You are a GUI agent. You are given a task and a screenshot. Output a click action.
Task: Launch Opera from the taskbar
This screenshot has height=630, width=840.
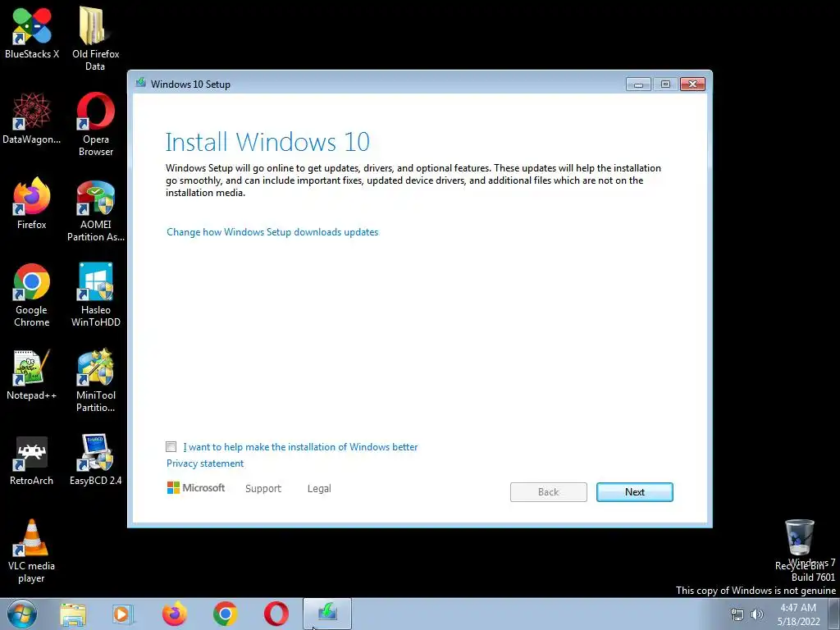pos(276,614)
